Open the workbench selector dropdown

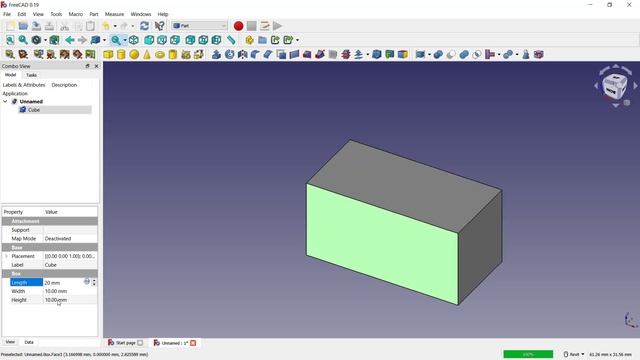199,26
